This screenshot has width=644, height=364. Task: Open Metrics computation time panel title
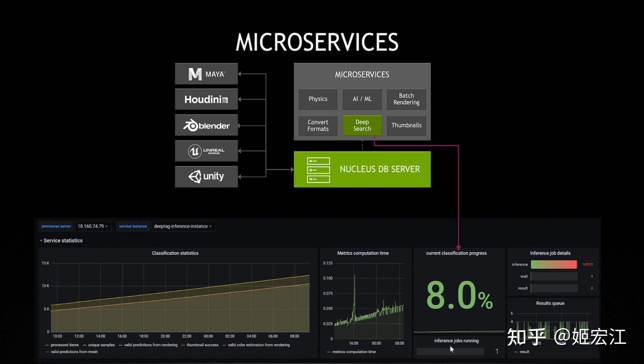coord(363,253)
